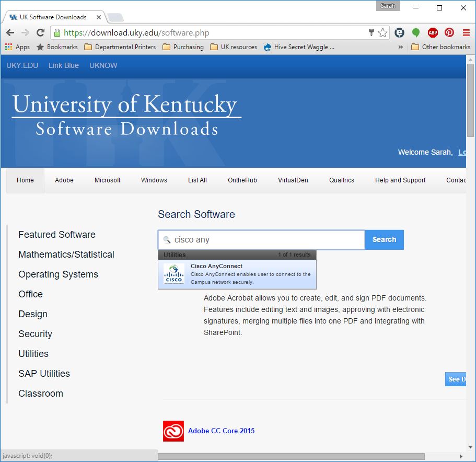476x462 pixels.
Task: Click the vertical scrollbar thumb
Action: click(470, 100)
